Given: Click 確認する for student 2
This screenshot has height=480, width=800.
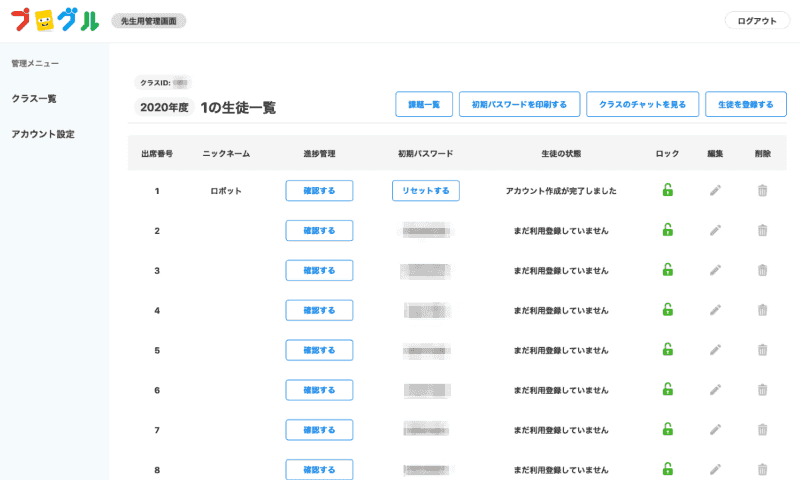Looking at the screenshot, I should [x=319, y=231].
